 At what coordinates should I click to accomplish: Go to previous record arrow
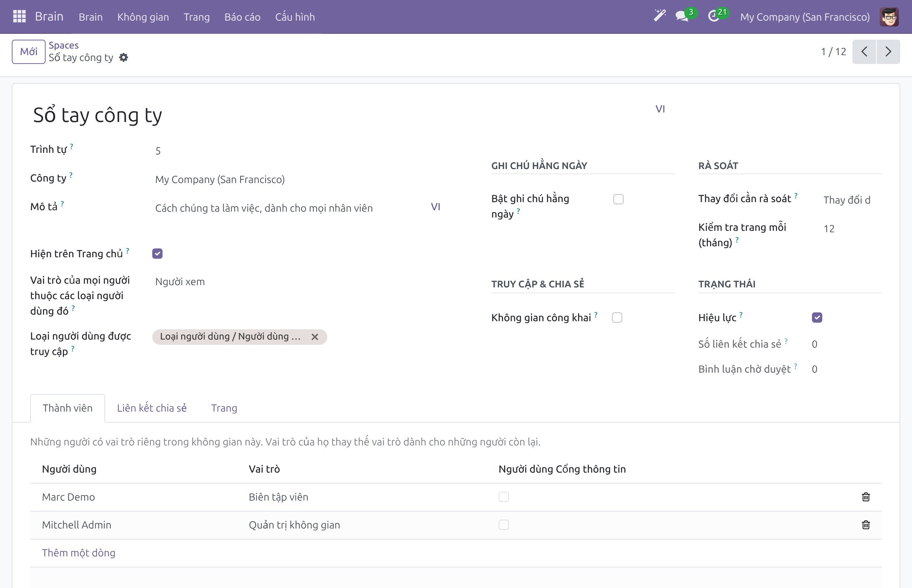click(x=864, y=51)
